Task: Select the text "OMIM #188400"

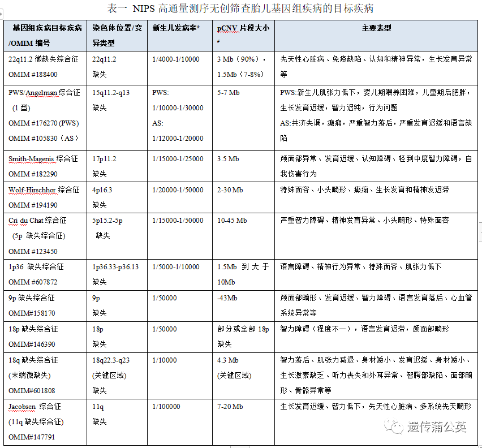Action: point(33,75)
